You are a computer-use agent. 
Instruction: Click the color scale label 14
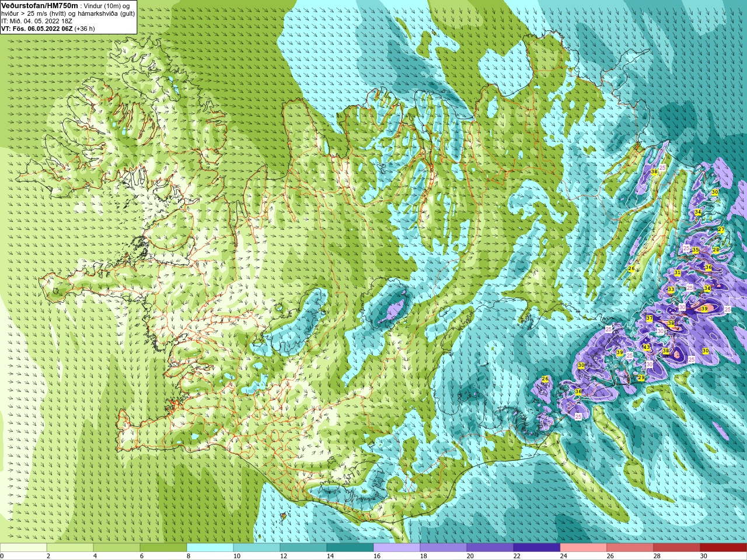tap(330, 556)
